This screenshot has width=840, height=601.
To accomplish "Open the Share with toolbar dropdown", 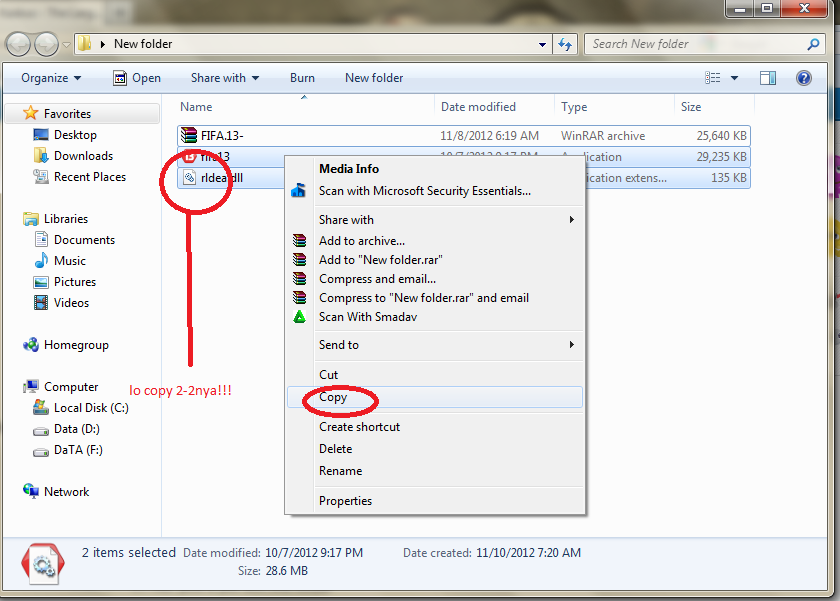I will 224,78.
